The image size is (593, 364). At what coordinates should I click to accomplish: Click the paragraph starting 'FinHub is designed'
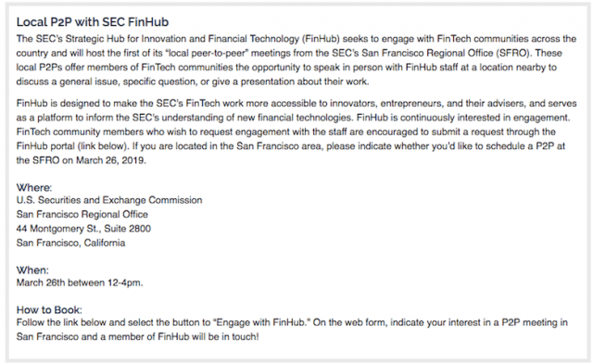pyautogui.click(x=296, y=132)
